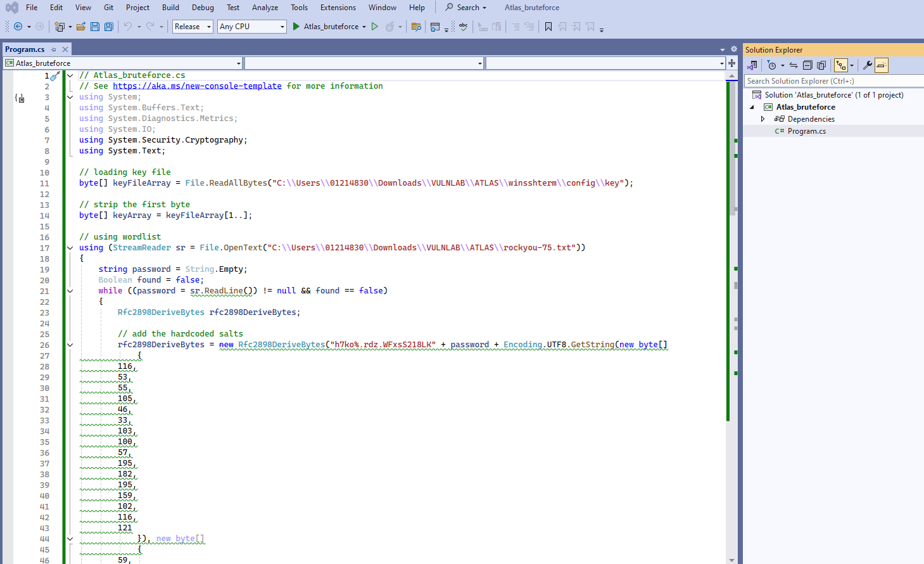
Task: Select Program.cs in Solution Explorer
Action: (x=806, y=131)
